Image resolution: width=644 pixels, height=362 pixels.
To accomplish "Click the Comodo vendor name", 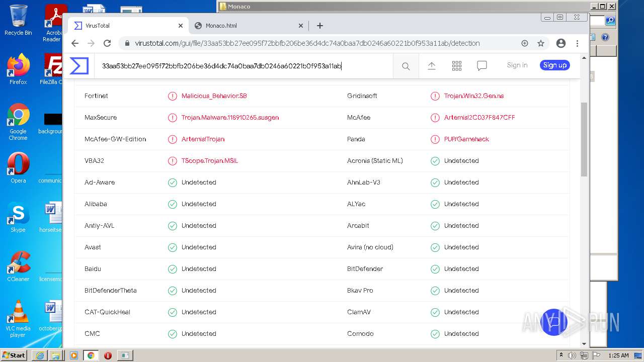I will (360, 334).
